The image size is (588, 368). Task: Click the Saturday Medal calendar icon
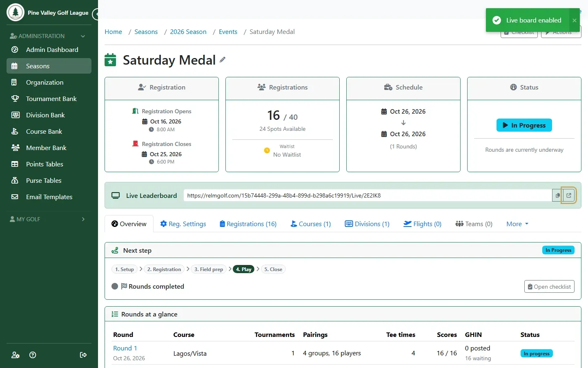coord(110,60)
